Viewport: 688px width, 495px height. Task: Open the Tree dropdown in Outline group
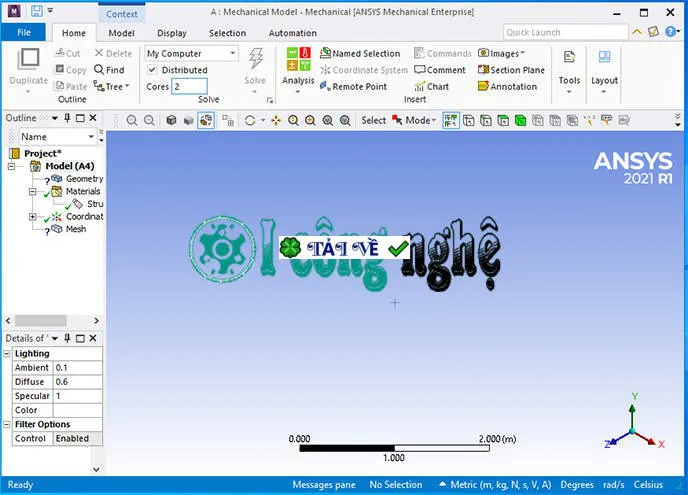tap(111, 86)
